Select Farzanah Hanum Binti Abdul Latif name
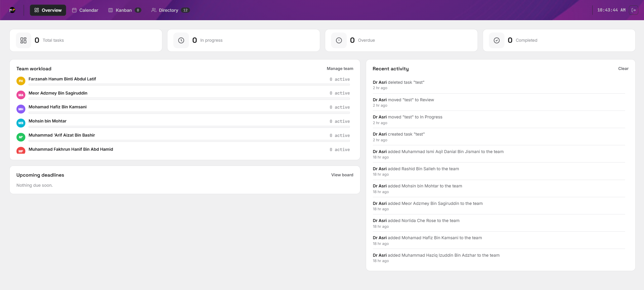Viewport: 644px width, 290px height. [x=62, y=79]
